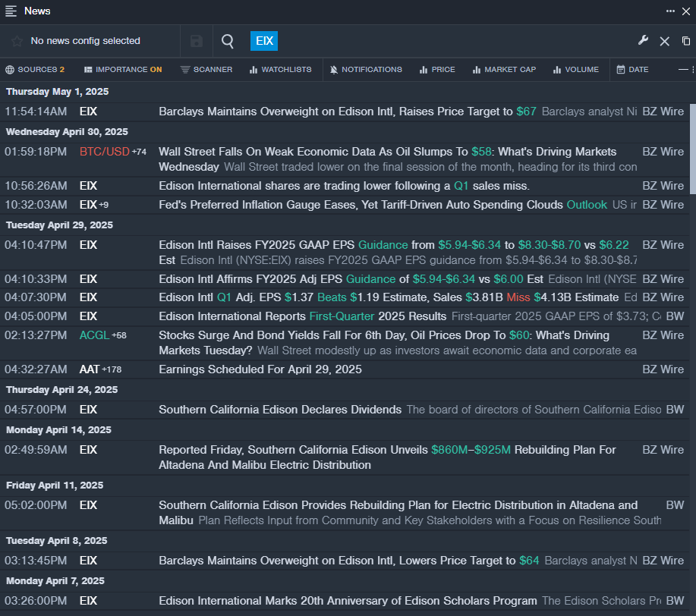Open 'Edison Intl Affirms FY2025 Adj EPS' headline
This screenshot has width=696, height=616.
(351, 278)
